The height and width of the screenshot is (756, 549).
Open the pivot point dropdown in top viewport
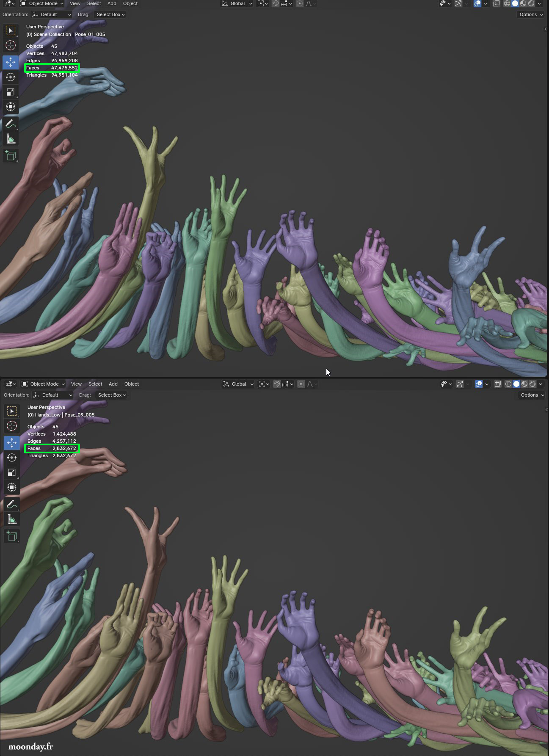263,3
